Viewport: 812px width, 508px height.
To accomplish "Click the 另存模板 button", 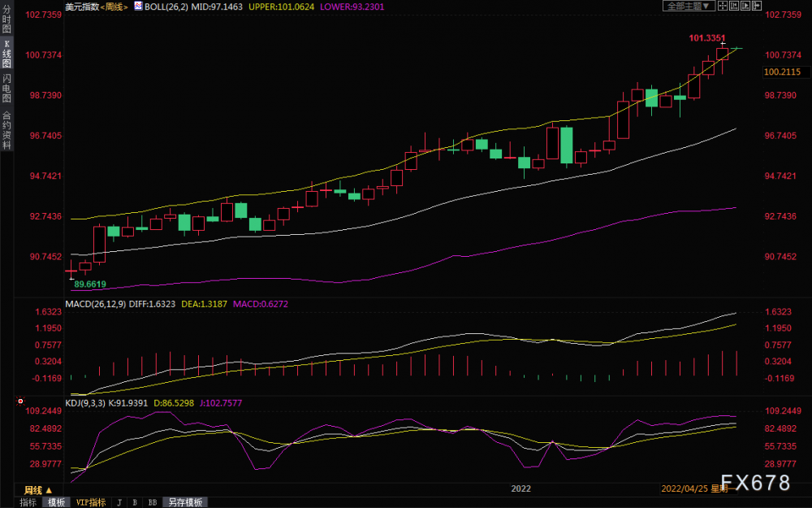I will (185, 502).
